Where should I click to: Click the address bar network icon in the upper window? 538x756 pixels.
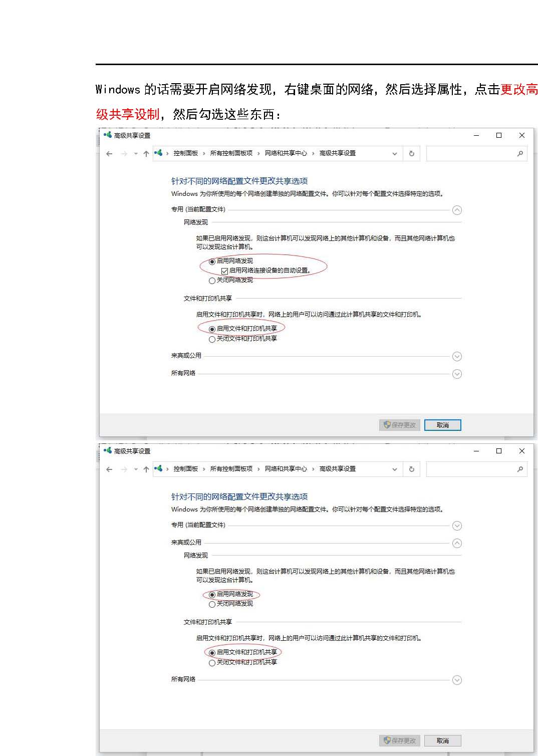(x=158, y=153)
